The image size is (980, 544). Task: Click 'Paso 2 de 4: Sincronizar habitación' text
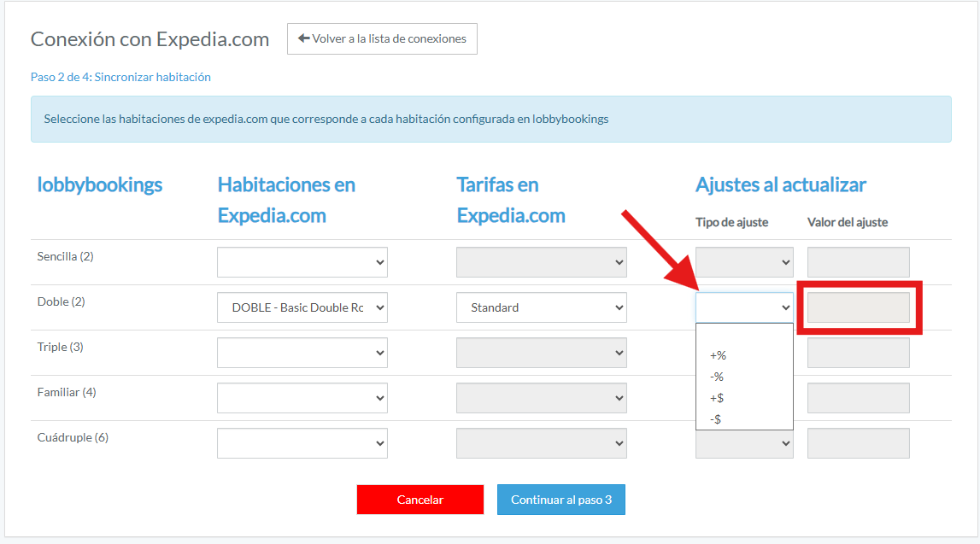coord(120,77)
